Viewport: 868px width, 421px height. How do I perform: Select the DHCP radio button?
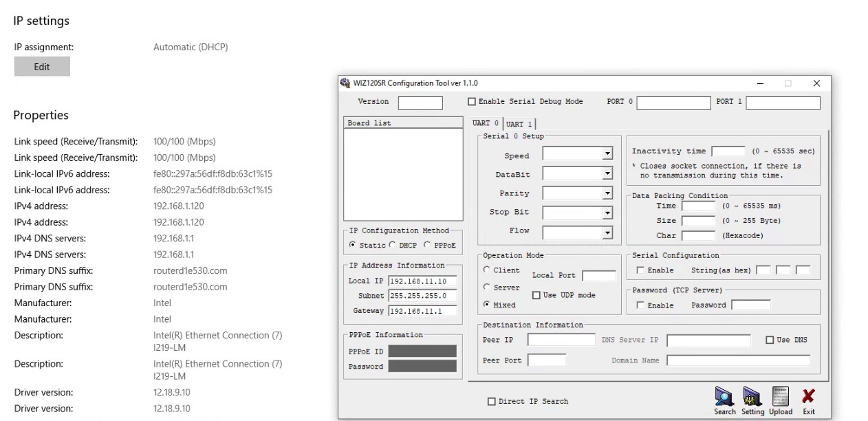pyautogui.click(x=392, y=245)
